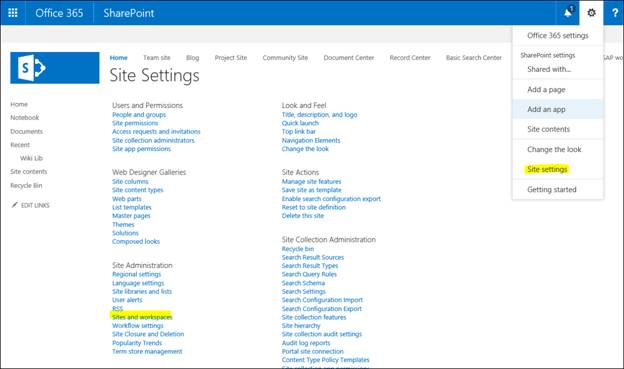Screen dimensions: 624x369
Task: Open the notifications bell icon
Action: click(x=568, y=12)
